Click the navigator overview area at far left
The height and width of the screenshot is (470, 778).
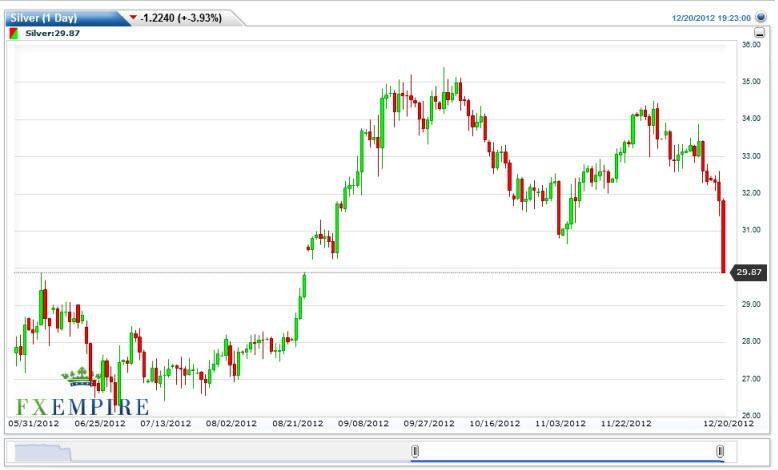click(x=40, y=452)
